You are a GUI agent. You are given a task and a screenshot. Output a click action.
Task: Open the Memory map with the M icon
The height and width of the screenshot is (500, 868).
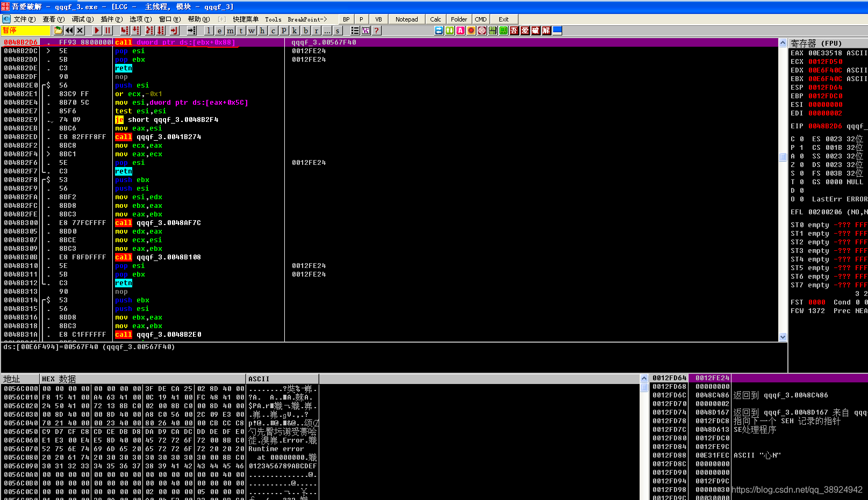click(230, 31)
